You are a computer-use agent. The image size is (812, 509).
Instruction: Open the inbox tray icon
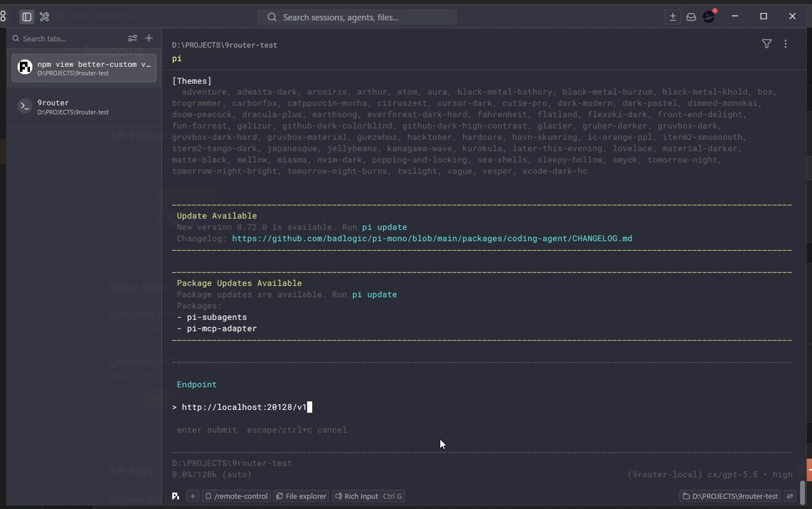click(692, 17)
